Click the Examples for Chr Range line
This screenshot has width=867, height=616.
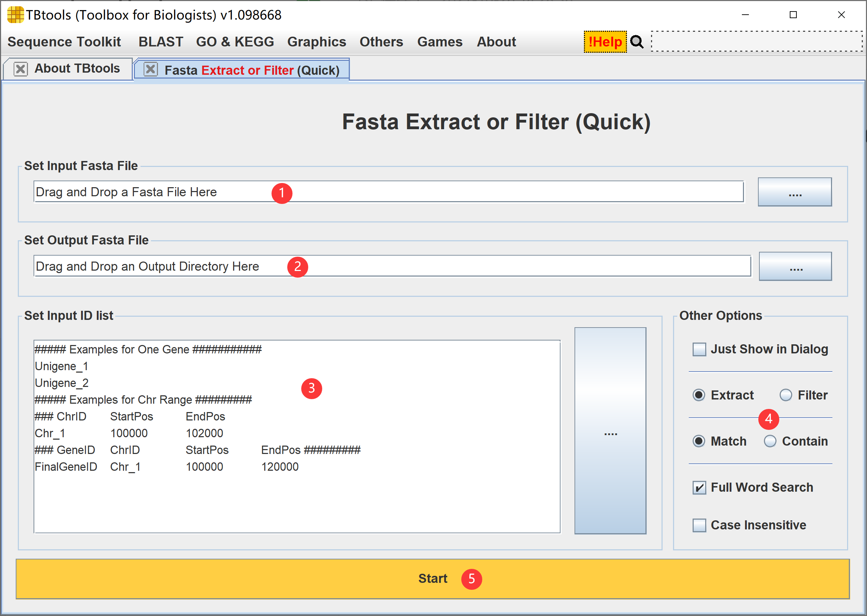point(143,400)
